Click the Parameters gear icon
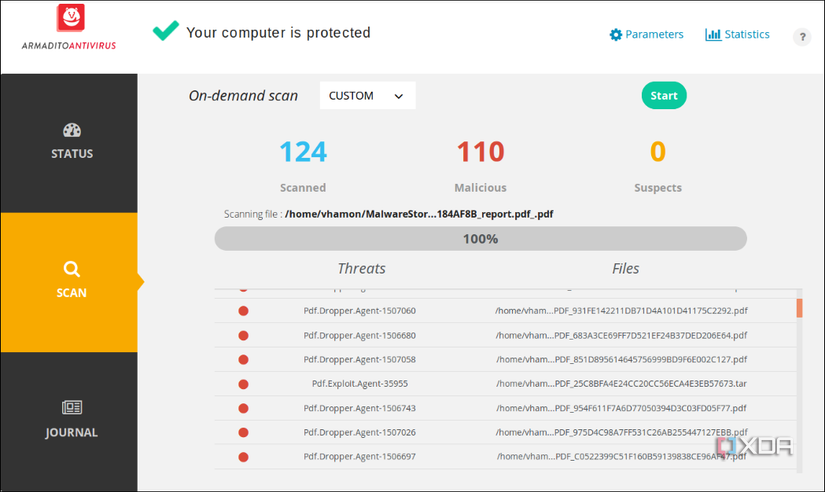 click(616, 35)
